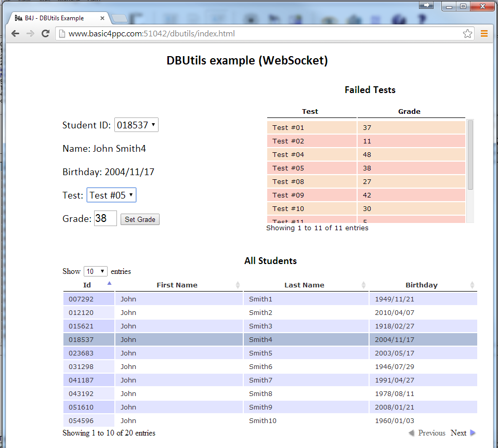Image resolution: width=498 pixels, height=448 pixels.
Task: Click the Grade header in Failed Tests
Action: [411, 111]
